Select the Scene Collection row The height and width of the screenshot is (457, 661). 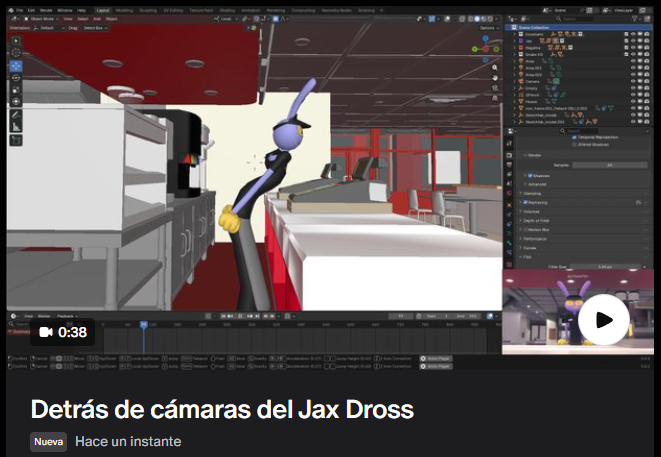pyautogui.click(x=578, y=27)
